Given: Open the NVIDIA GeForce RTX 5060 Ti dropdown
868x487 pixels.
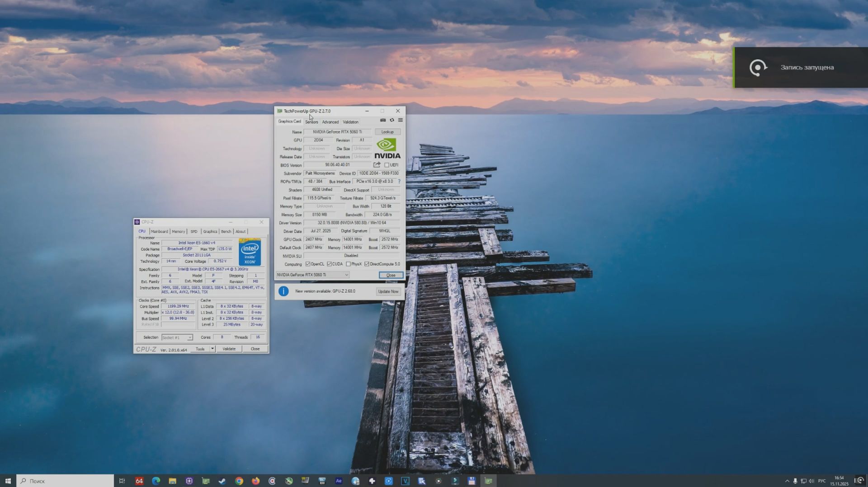Looking at the screenshot, I should point(346,275).
